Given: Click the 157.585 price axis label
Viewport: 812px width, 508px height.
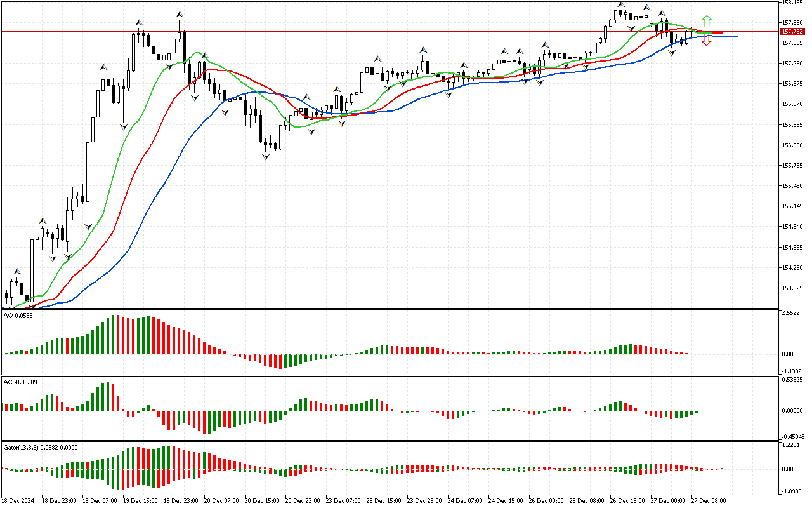Looking at the screenshot, I should [793, 43].
